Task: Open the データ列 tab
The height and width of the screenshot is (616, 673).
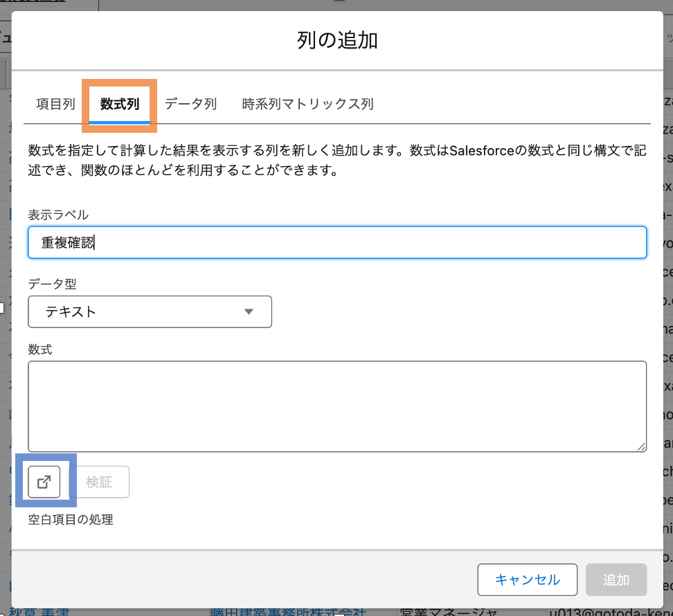Action: pyautogui.click(x=190, y=105)
